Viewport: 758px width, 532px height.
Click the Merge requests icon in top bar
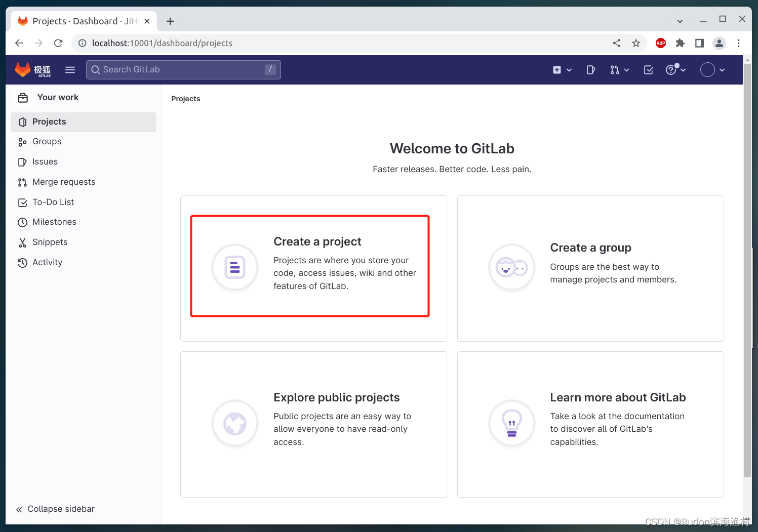click(x=616, y=70)
